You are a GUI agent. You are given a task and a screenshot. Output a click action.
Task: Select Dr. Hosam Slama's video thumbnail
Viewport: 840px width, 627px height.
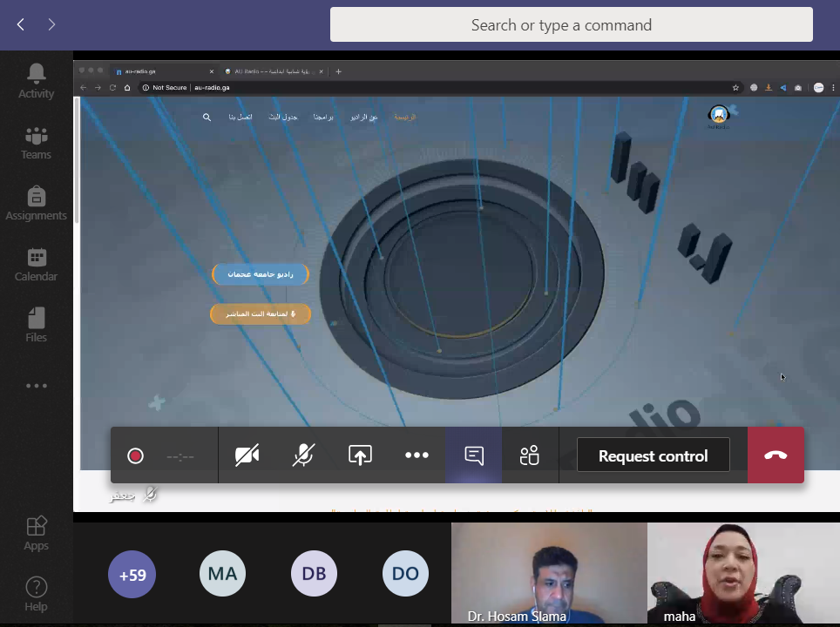pos(549,574)
